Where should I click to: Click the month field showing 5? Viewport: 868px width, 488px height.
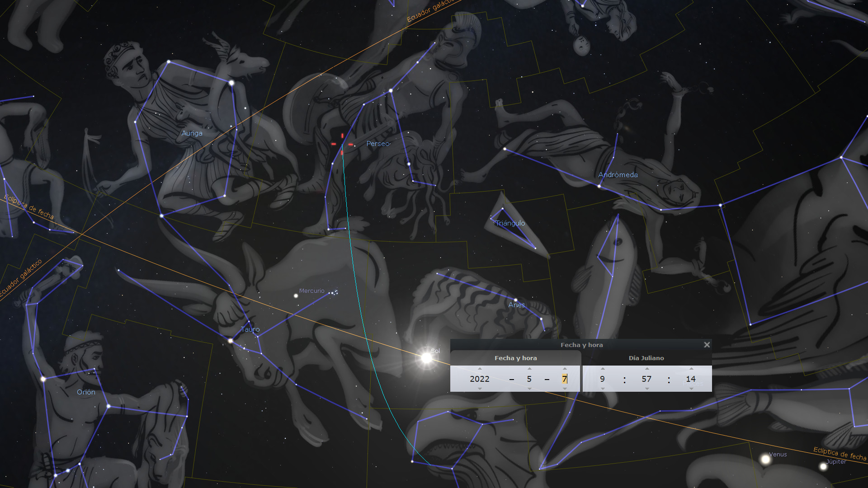tap(529, 379)
